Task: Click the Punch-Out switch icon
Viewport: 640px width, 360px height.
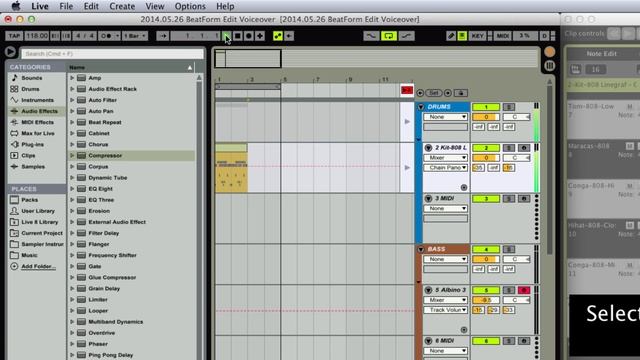Action: click(406, 36)
